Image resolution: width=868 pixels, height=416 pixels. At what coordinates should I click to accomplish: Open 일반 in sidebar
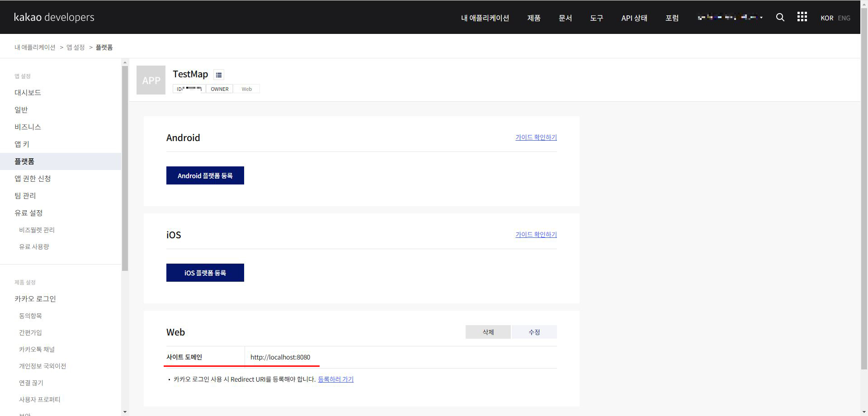21,109
